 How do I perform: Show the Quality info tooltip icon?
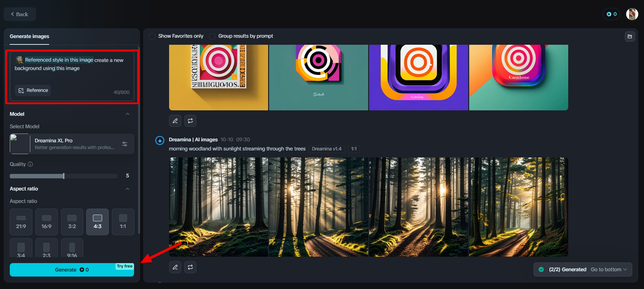[30, 164]
